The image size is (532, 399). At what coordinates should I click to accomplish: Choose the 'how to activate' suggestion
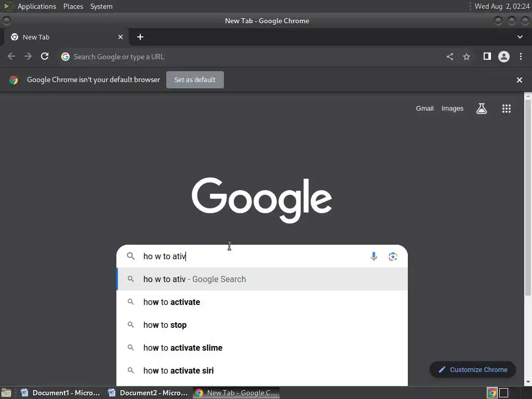[262, 302]
